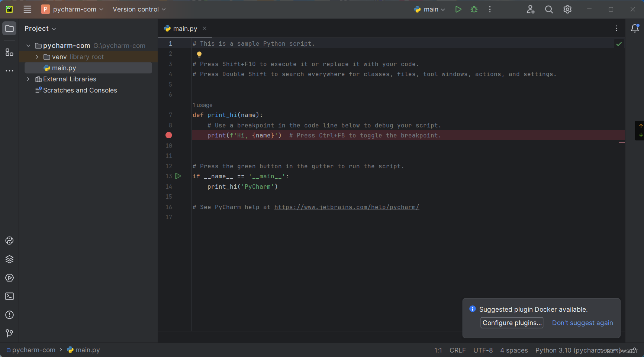Screen dimensions: 644x357
Task: Click the blue info icon in Docker notification
Action: tap(473, 309)
